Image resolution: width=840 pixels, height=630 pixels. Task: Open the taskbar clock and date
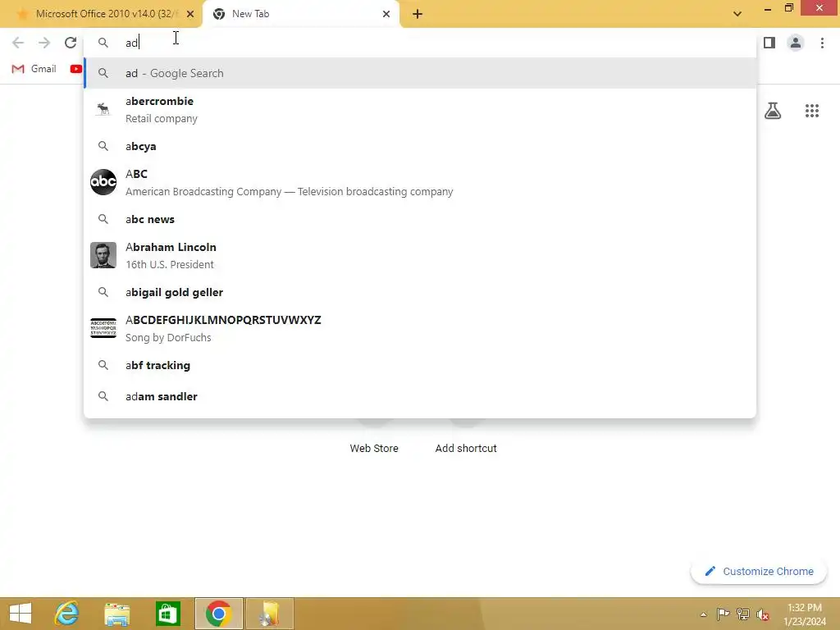pos(805,614)
